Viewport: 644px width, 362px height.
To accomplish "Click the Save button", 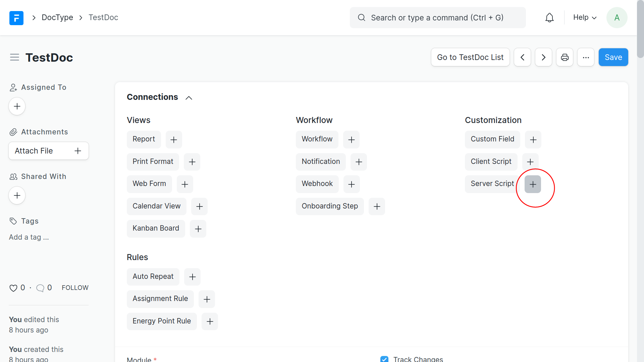I will (x=613, y=57).
